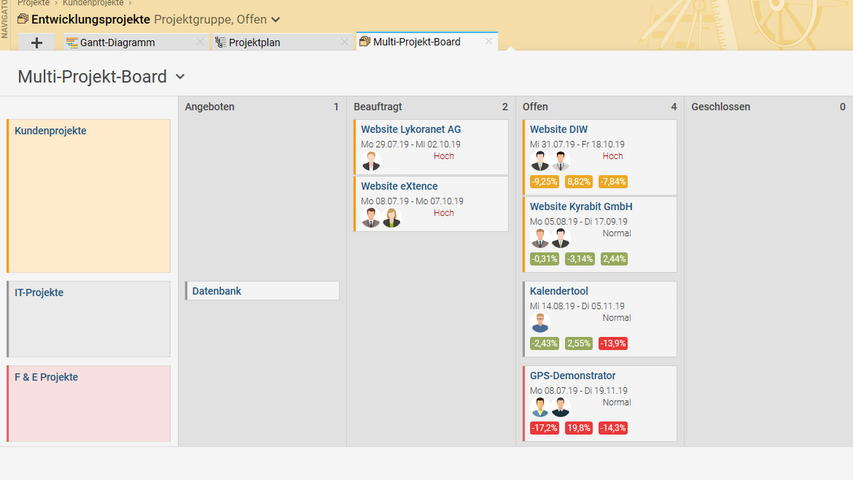Click the Geschlossen column header
The height and width of the screenshot is (480, 853).
[x=720, y=107]
